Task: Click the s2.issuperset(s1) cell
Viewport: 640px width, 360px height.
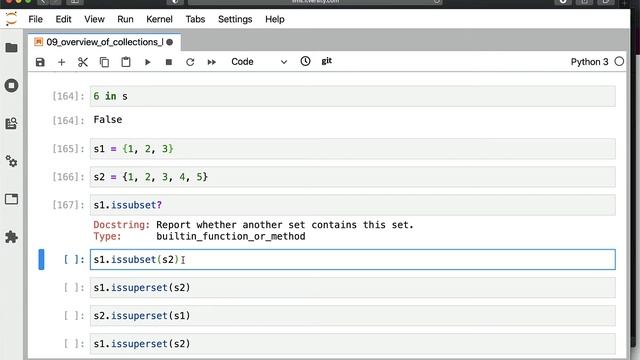Action: tap(353, 316)
